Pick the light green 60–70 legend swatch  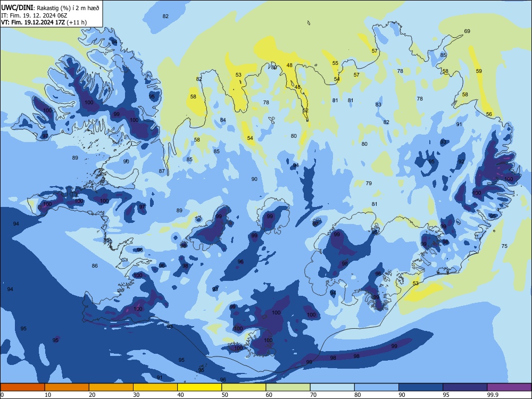(x=288, y=387)
